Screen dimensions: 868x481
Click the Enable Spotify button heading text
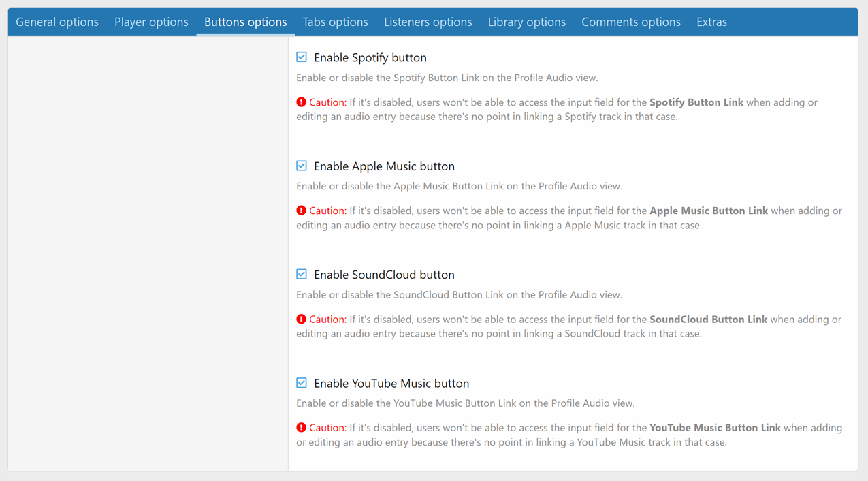pos(370,57)
